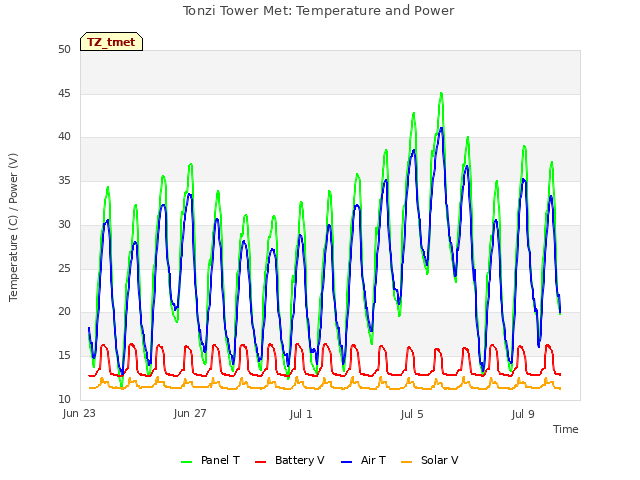Toggle the Battery V legend entry
The width and height of the screenshot is (640, 480).
[289, 460]
